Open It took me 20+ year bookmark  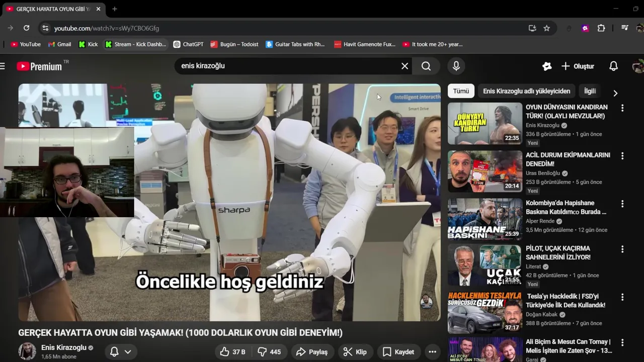click(x=432, y=44)
